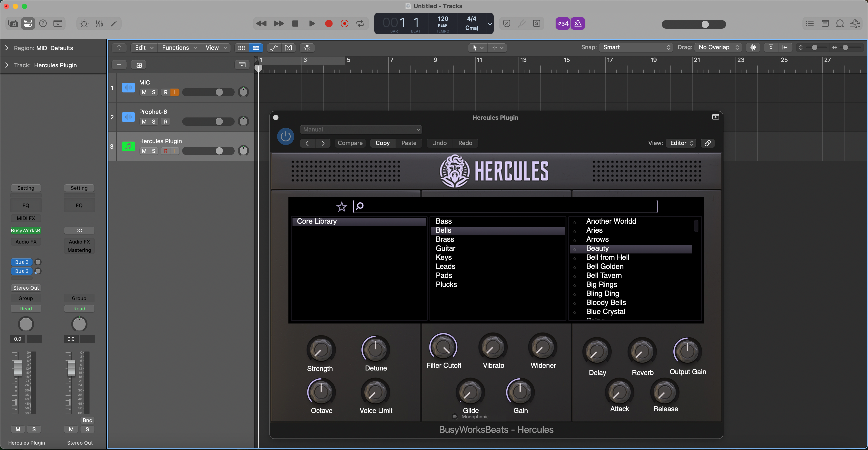This screenshot has height=450, width=868.
Task: Open the Quick Help question mark icon
Action: click(x=43, y=23)
